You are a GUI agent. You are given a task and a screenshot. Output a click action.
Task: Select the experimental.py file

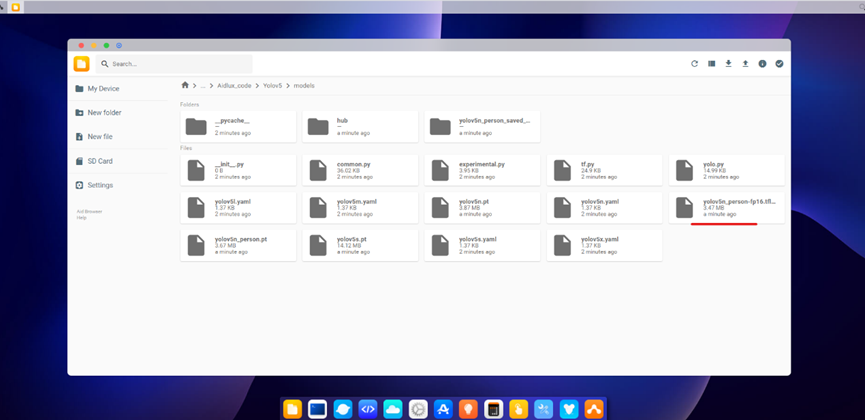pyautogui.click(x=482, y=170)
